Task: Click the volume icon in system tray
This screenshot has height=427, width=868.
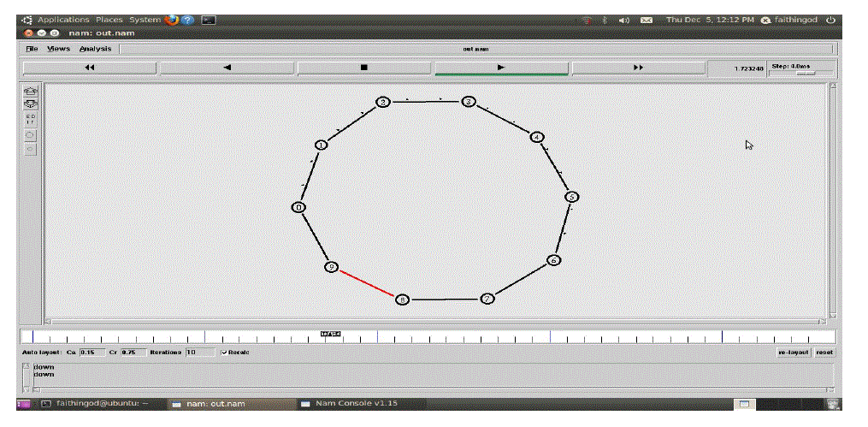Action: (x=624, y=20)
